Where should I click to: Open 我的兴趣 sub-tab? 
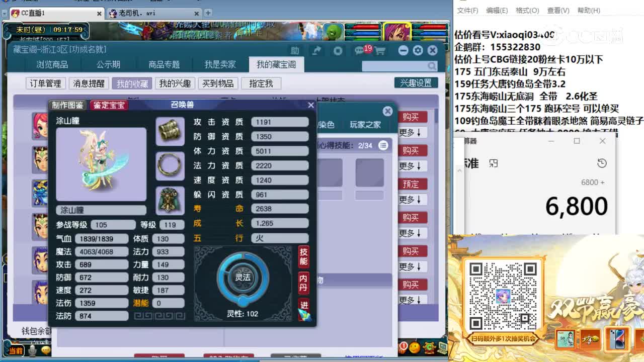[x=175, y=83]
